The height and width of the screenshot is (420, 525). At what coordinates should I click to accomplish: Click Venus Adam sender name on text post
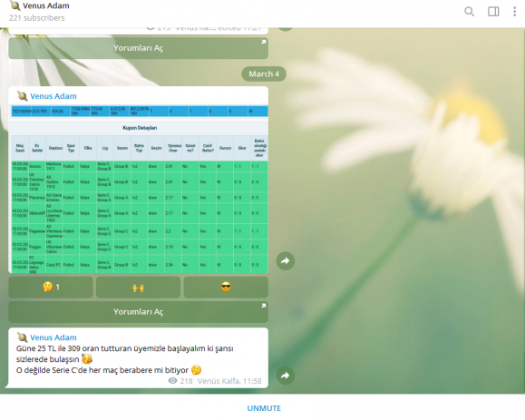53,337
